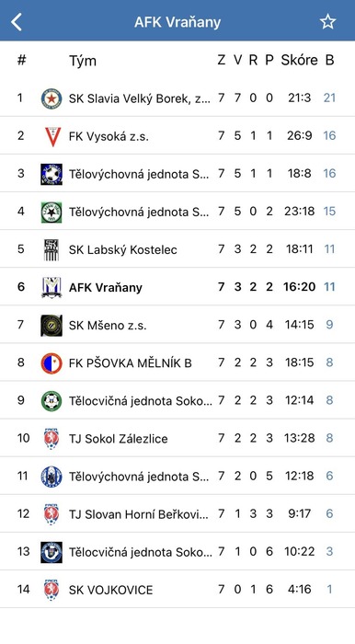355x644 pixels.
Task: Click the B points column header
Action: (329, 61)
